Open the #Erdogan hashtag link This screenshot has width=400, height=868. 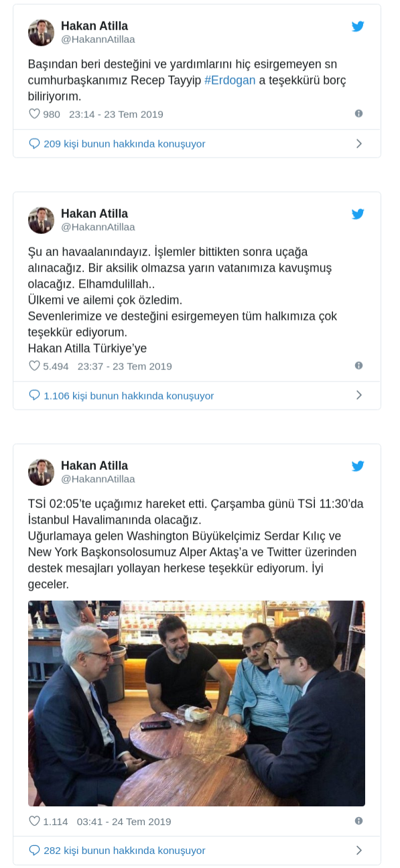230,80
